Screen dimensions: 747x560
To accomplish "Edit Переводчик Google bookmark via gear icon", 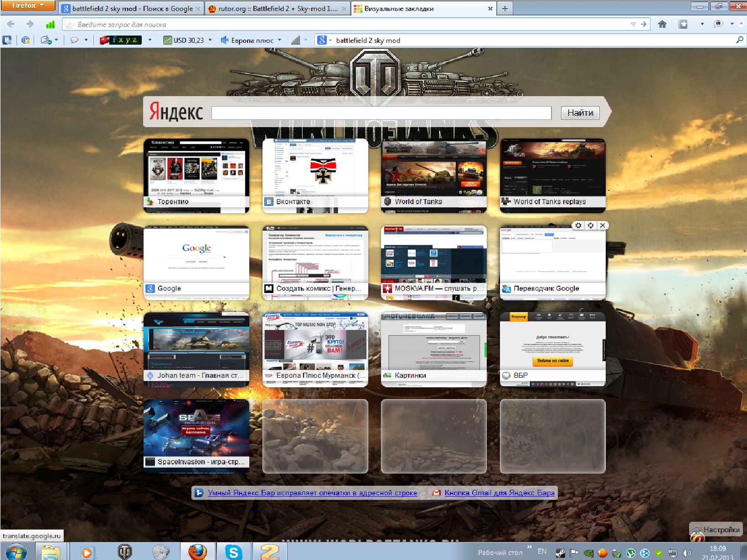I will 578,226.
